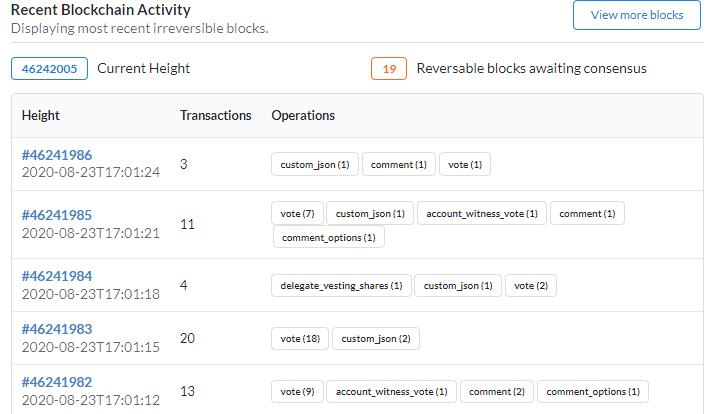714x414 pixels.
Task: Select the vote (7) operation tag
Action: click(297, 214)
